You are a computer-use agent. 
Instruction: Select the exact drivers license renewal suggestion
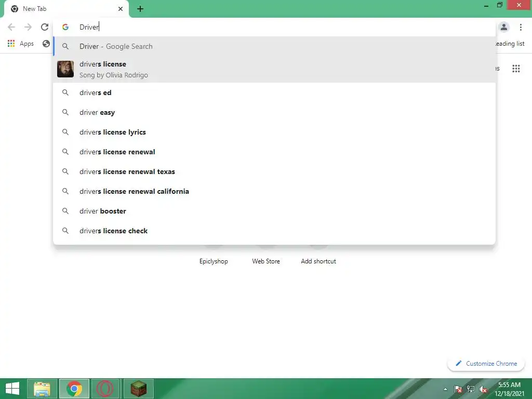[274, 152]
